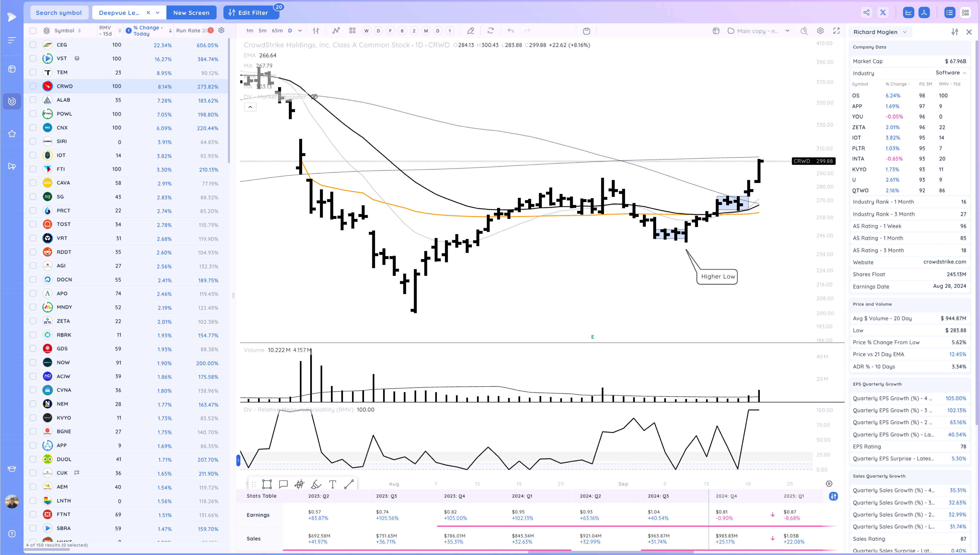
Task: Select the text drawing tool
Action: 332,484
